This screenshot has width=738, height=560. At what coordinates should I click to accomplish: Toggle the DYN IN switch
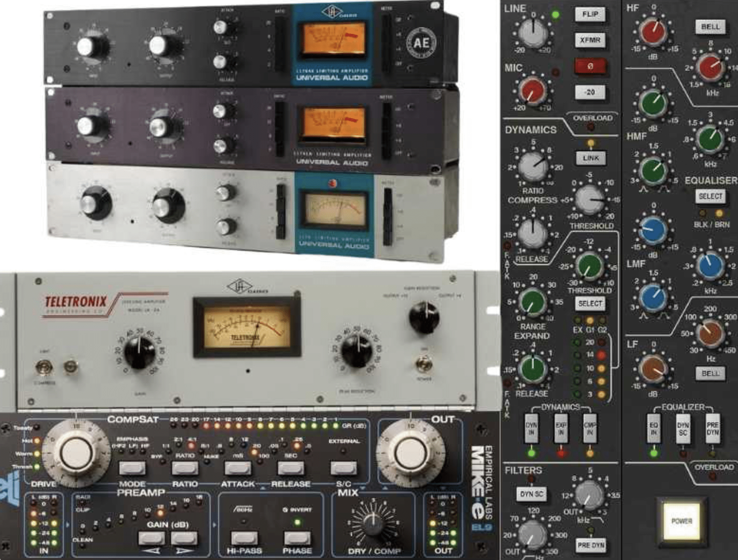531,428
